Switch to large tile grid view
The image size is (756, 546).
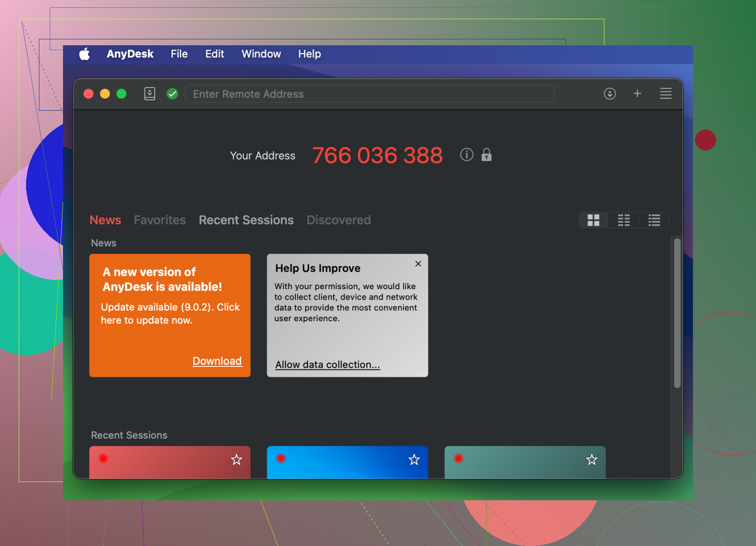coord(594,220)
